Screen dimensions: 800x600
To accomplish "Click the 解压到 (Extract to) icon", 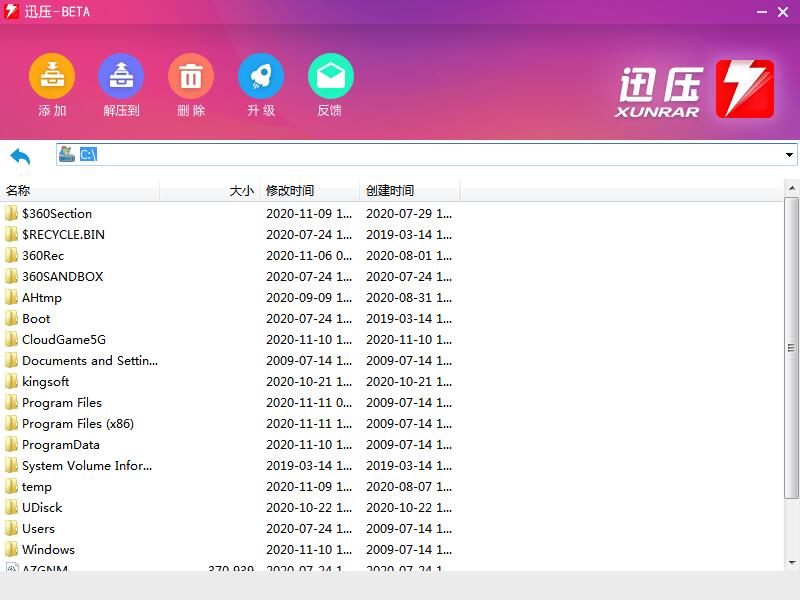I will click(x=121, y=76).
